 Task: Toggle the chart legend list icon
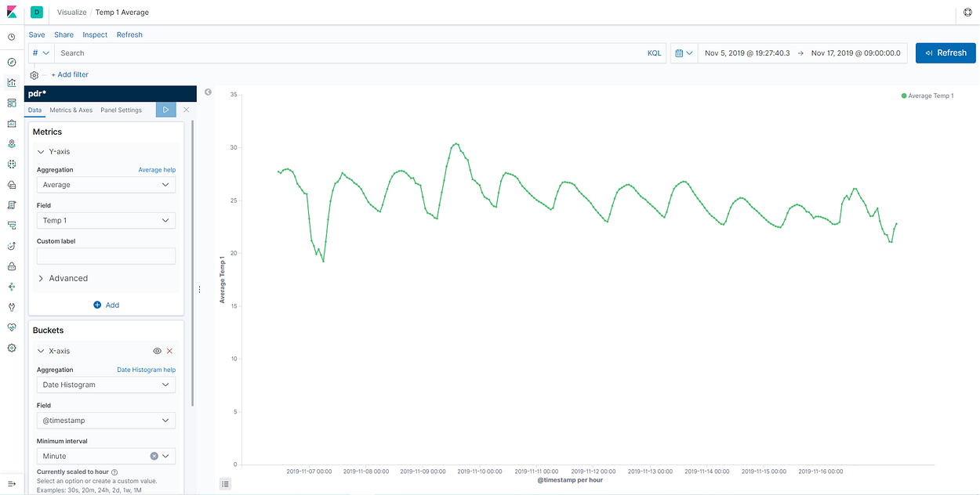click(226, 484)
